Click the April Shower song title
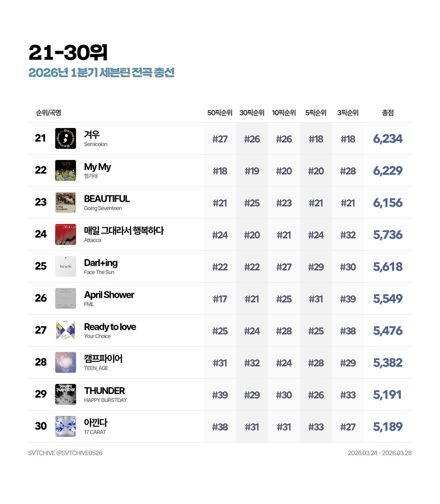Image resolution: width=440 pixels, height=504 pixels. [x=109, y=295]
